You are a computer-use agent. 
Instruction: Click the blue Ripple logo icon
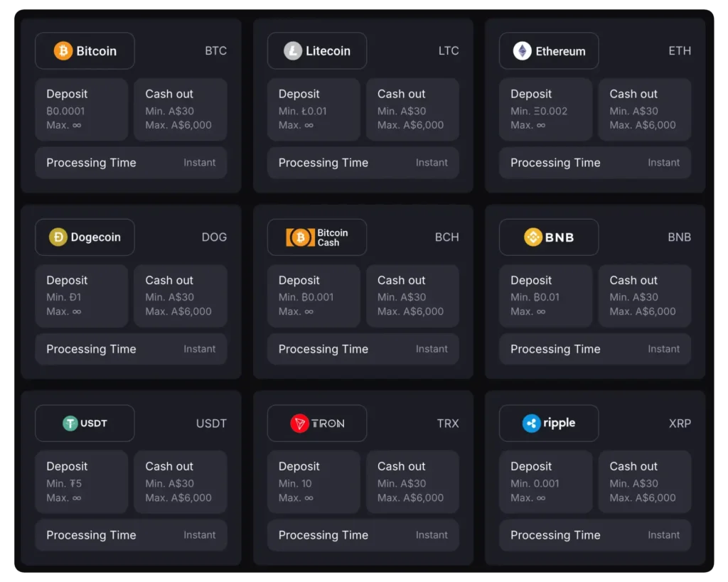531,424
